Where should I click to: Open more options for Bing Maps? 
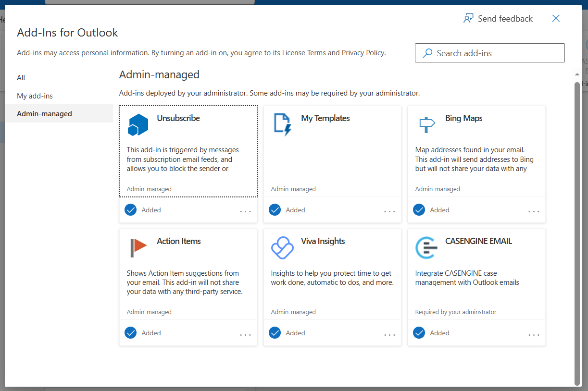tap(534, 211)
